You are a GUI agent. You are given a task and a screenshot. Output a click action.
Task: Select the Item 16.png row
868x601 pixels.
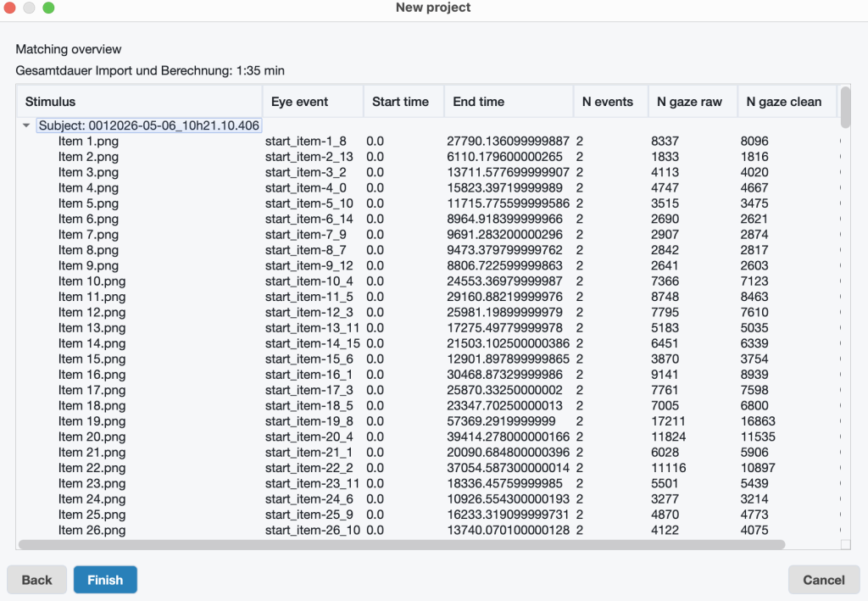[x=427, y=374]
